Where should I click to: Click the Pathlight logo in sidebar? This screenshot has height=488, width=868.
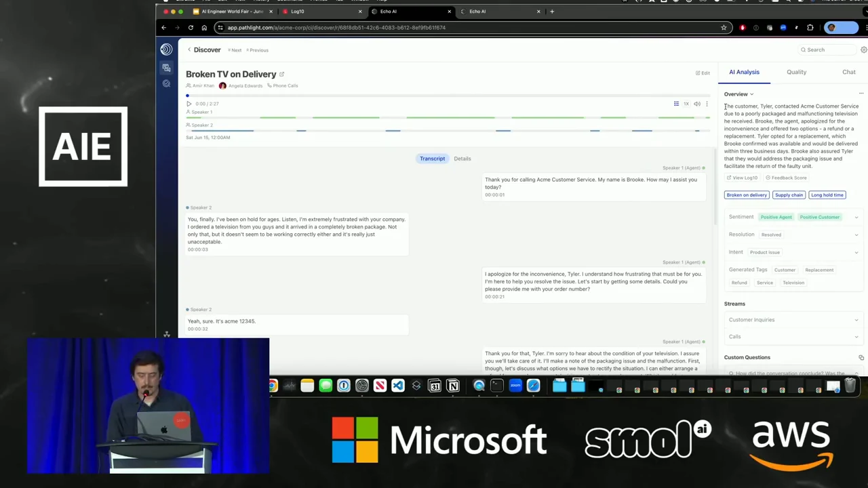pos(166,49)
